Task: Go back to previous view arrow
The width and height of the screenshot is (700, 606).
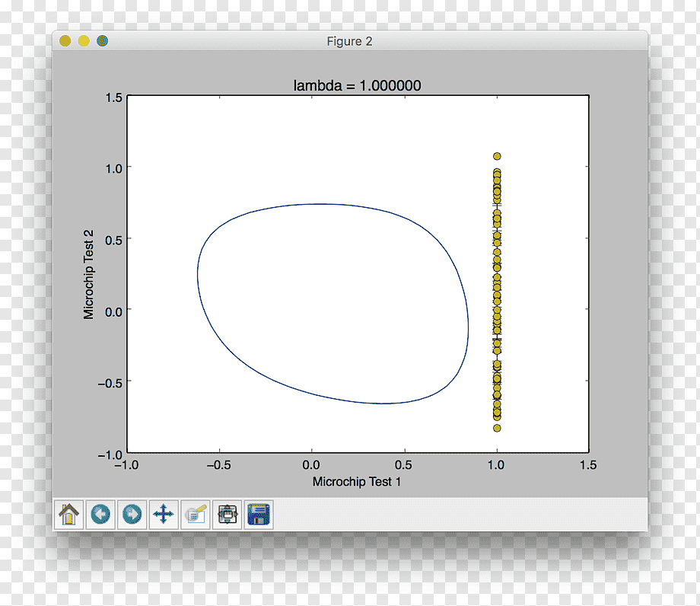Action: click(x=100, y=515)
